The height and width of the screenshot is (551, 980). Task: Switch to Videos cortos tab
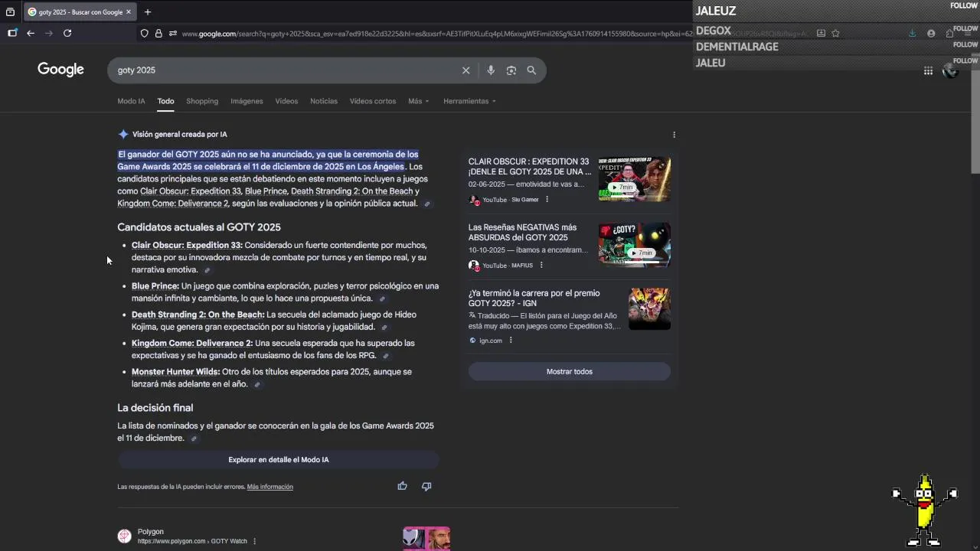click(x=373, y=101)
